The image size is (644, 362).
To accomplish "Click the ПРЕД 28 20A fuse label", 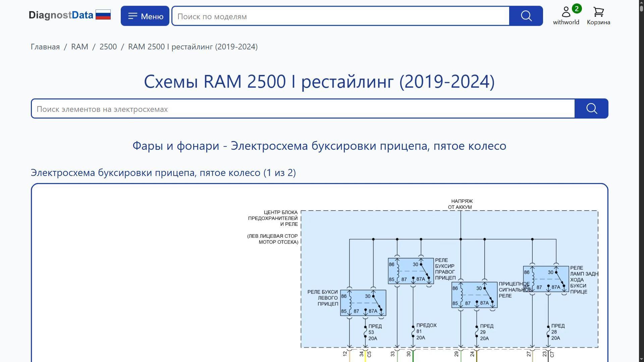I will [x=558, y=332].
